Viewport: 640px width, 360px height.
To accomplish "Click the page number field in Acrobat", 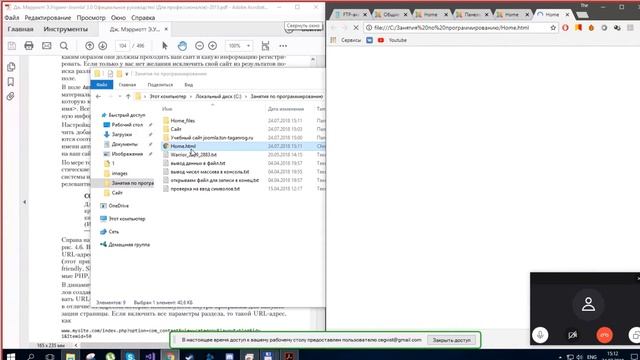I will tap(122, 46).
